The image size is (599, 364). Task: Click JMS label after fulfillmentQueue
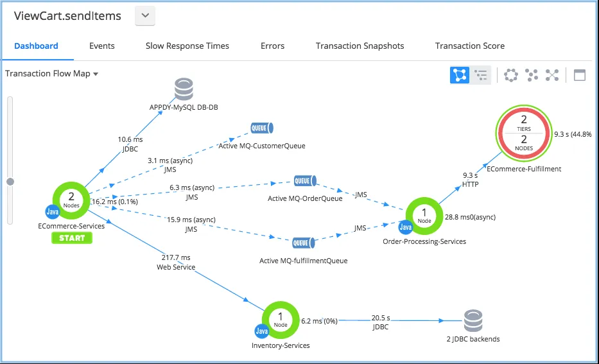click(x=360, y=228)
